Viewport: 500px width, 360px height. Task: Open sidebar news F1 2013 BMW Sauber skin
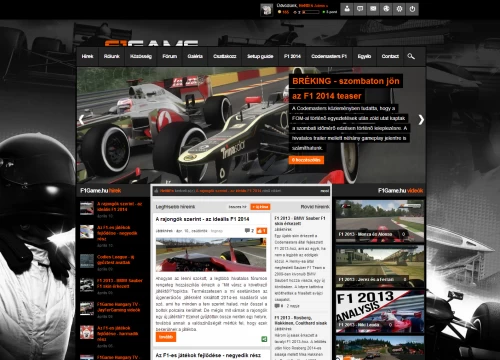(119, 283)
